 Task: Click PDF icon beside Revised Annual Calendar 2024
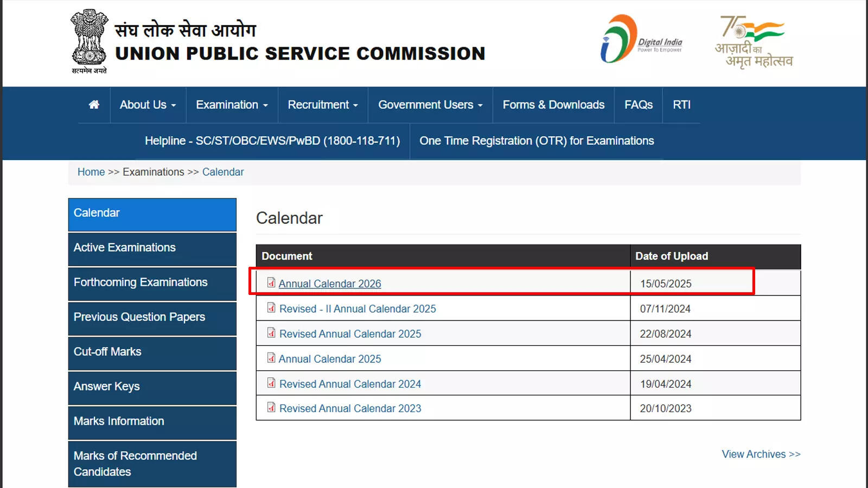pos(271,383)
